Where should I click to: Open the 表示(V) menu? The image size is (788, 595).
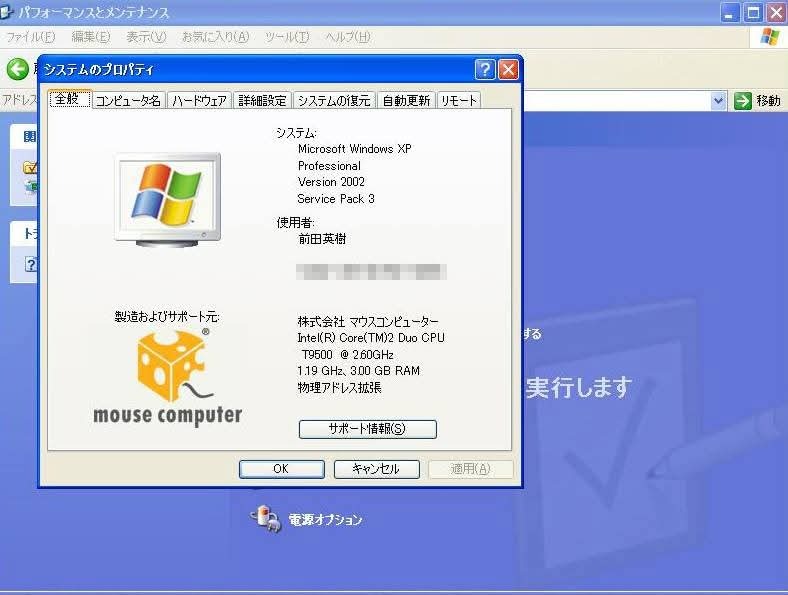click(146, 37)
